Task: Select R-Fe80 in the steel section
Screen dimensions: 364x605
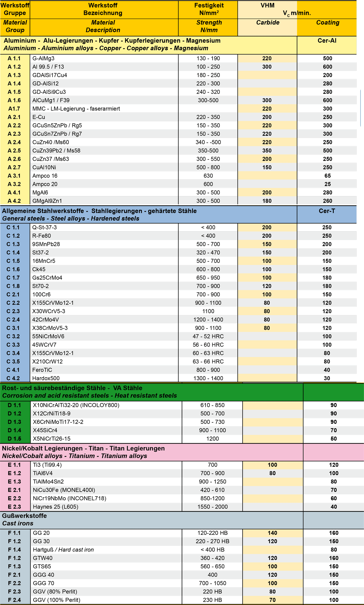Action: tap(41, 235)
